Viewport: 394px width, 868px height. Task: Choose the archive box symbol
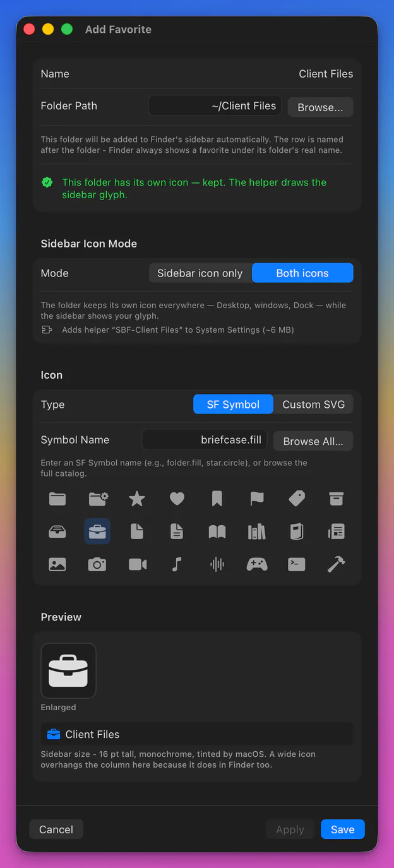(336, 499)
